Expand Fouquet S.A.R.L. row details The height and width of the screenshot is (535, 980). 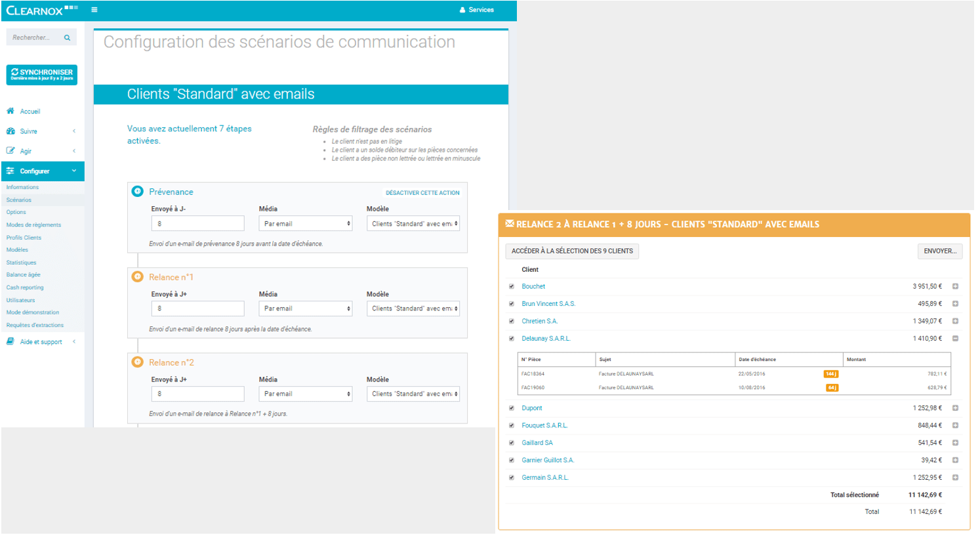coord(956,425)
